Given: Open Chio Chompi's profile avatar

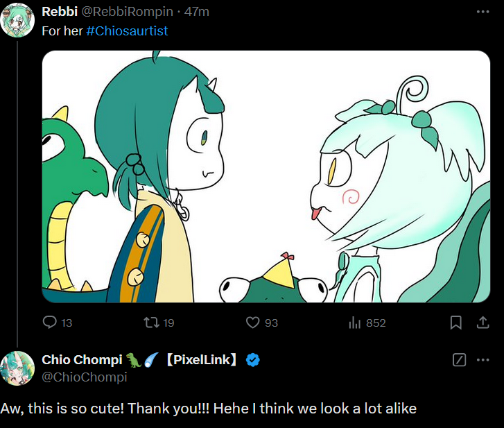Looking at the screenshot, I should [x=17, y=368].
